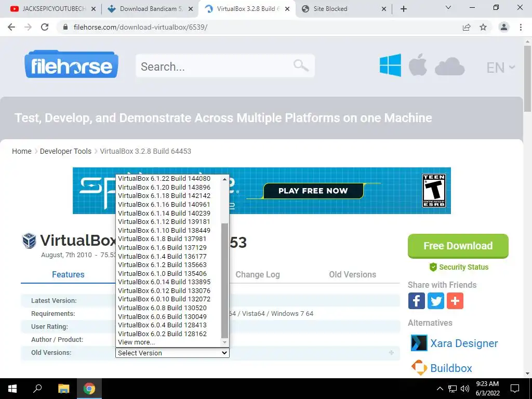Open the Old Versions tab
The image size is (532, 399).
353,274
